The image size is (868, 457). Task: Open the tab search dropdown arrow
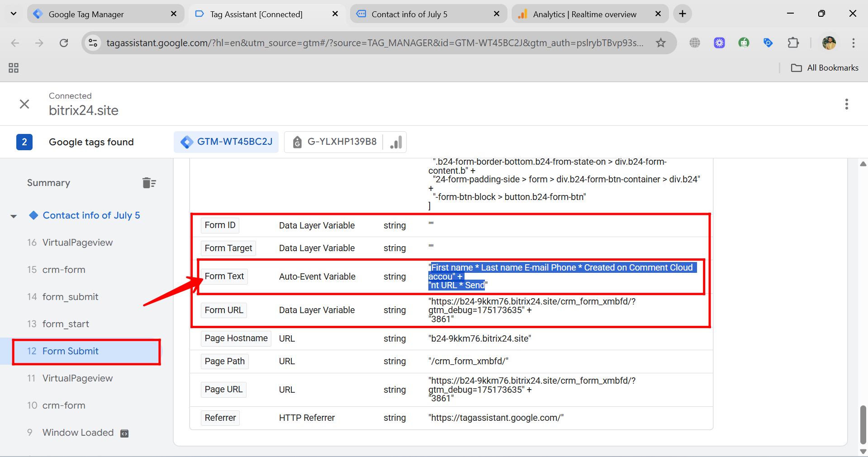pos(14,14)
